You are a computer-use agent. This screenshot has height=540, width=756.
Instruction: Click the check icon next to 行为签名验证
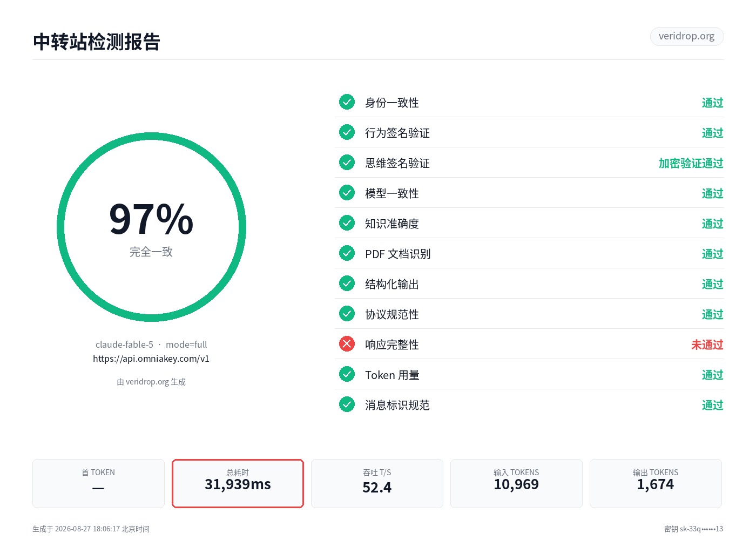pos(347,132)
